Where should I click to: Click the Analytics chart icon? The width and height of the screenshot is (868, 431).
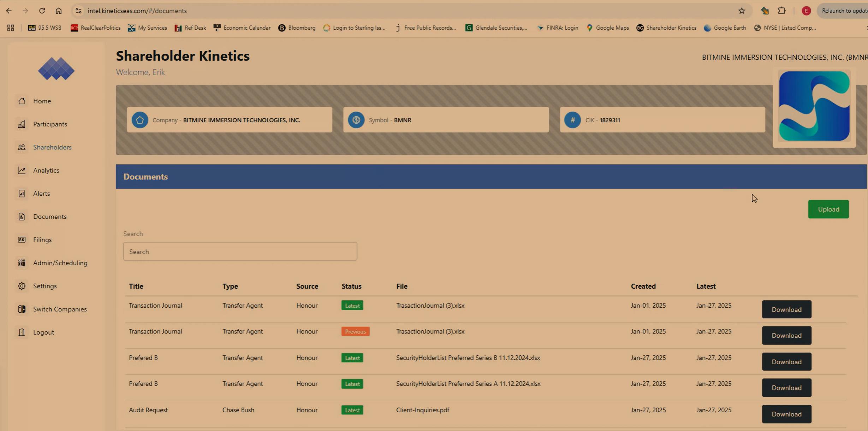(x=22, y=170)
